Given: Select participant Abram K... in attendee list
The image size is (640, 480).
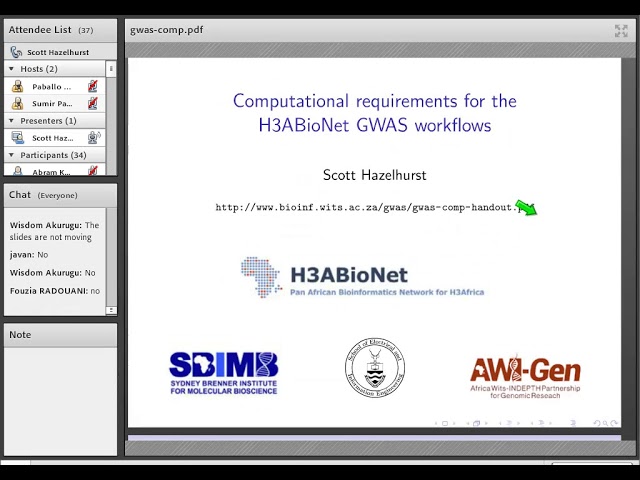Looking at the screenshot, I should click(55, 171).
